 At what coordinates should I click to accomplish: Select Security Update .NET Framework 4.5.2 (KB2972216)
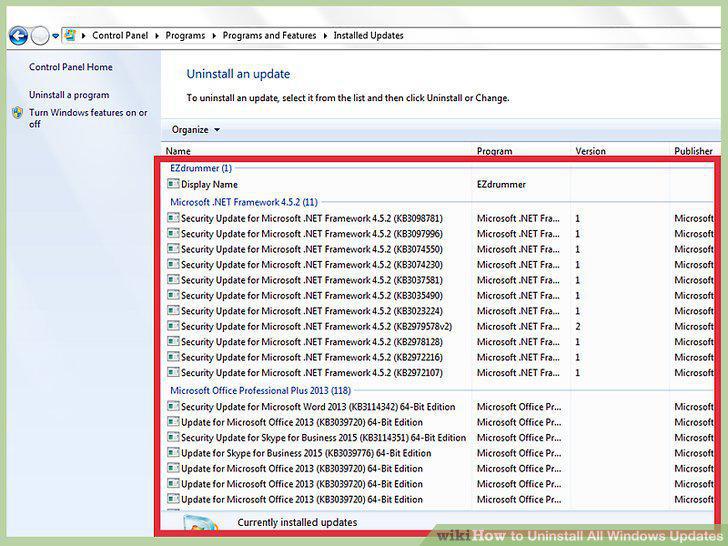312,358
